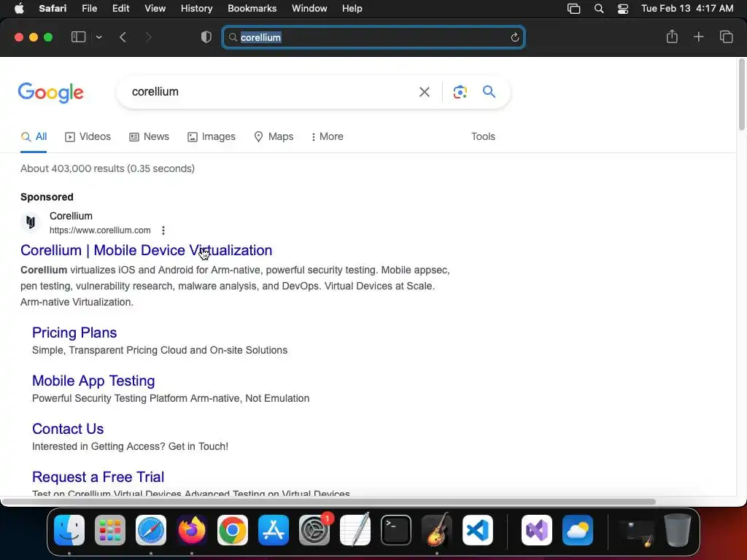Open TextEdit from the Dock
This screenshot has width=747, height=560.
coord(355,530)
